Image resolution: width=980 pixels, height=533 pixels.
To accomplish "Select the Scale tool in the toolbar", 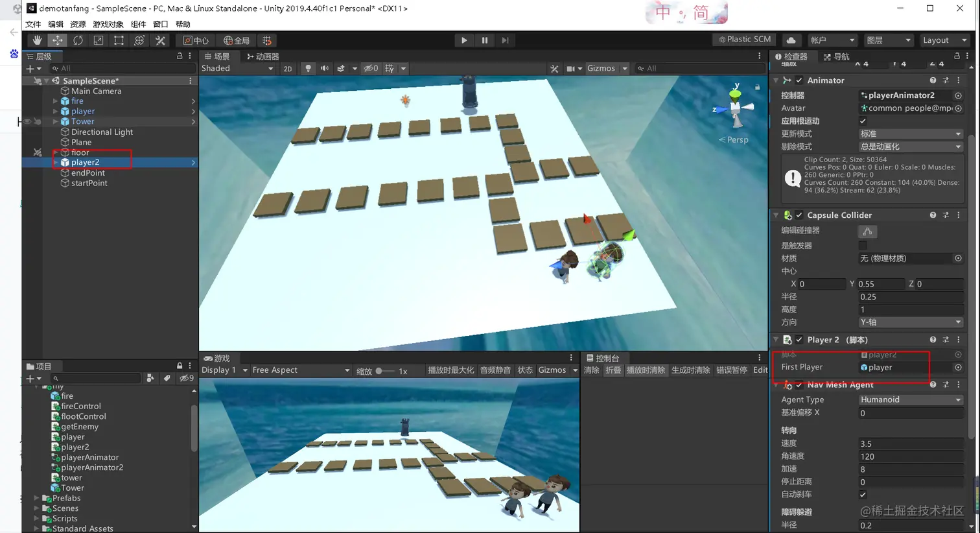I will [x=99, y=40].
